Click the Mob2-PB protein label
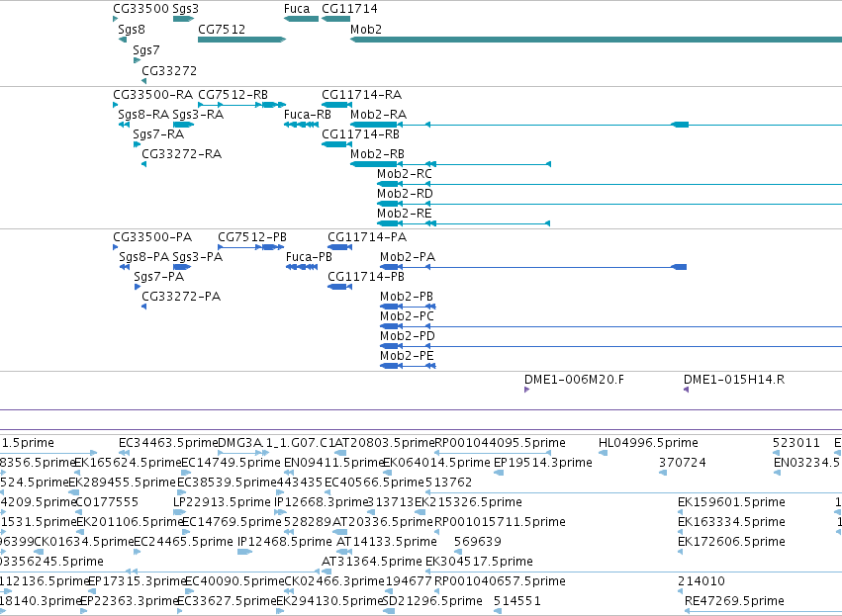842x616 pixels. tap(407, 297)
